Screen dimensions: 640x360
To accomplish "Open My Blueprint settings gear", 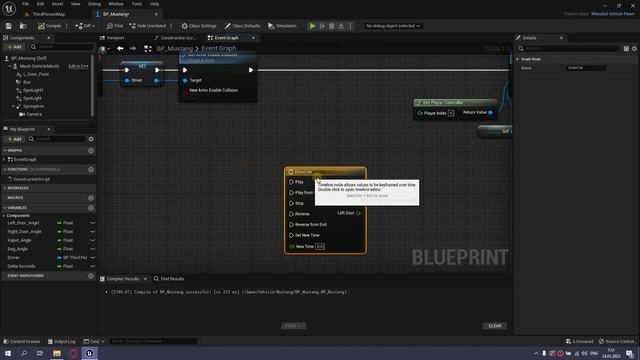I will pyautogui.click(x=91, y=139).
